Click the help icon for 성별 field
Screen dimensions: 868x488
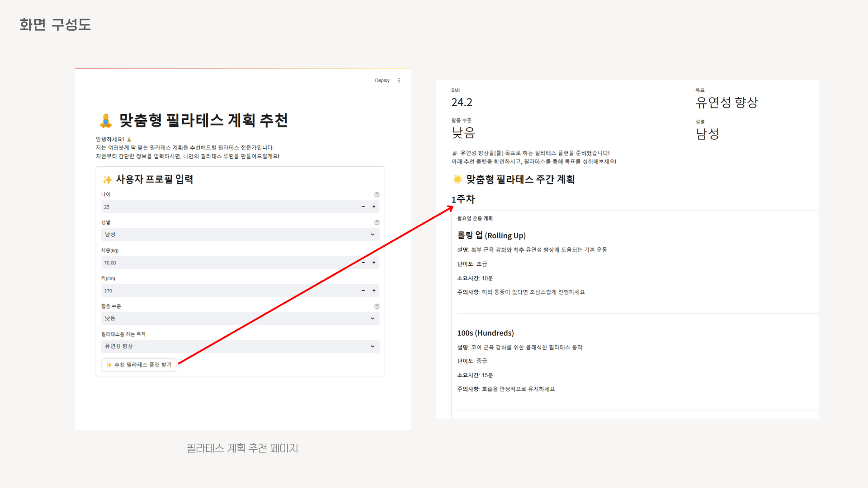pyautogui.click(x=377, y=223)
